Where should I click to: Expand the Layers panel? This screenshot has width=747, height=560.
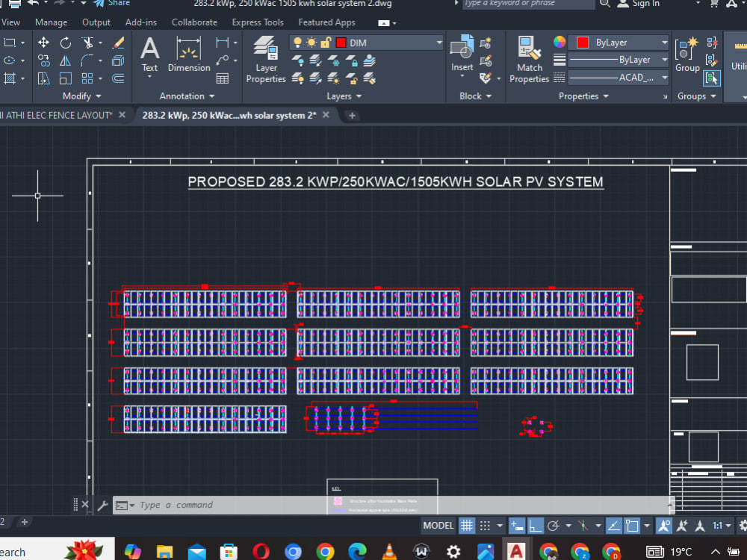(344, 96)
